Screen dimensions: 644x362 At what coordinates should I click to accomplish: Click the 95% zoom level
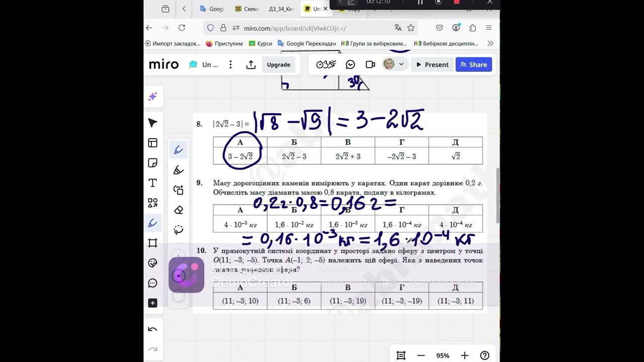pos(443,355)
